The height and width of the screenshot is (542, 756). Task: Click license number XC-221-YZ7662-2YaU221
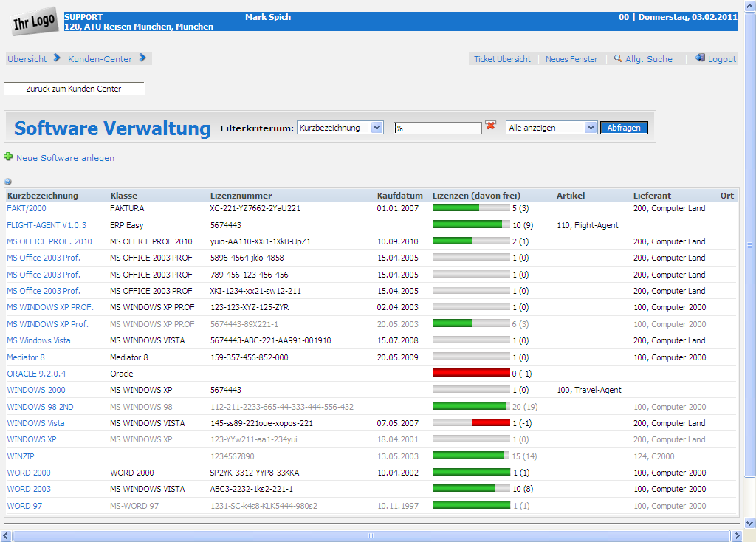(x=255, y=208)
